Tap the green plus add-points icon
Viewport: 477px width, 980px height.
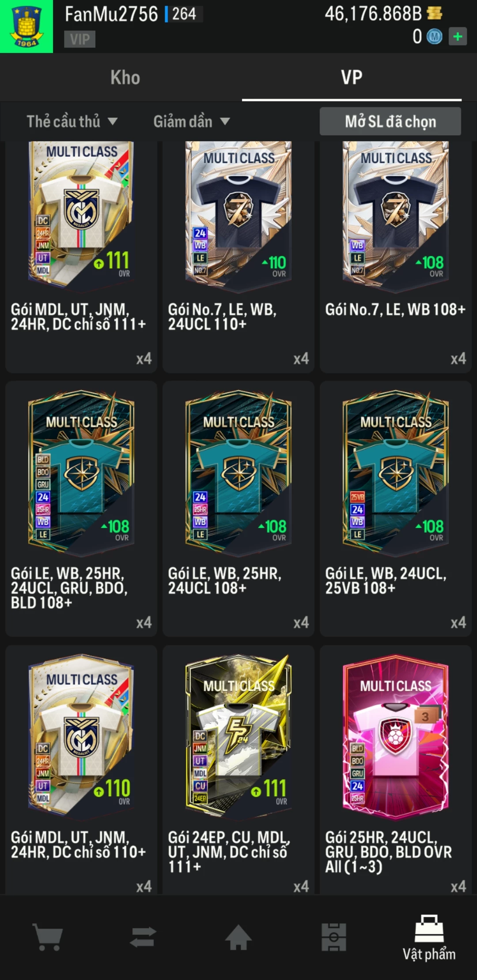(x=458, y=37)
